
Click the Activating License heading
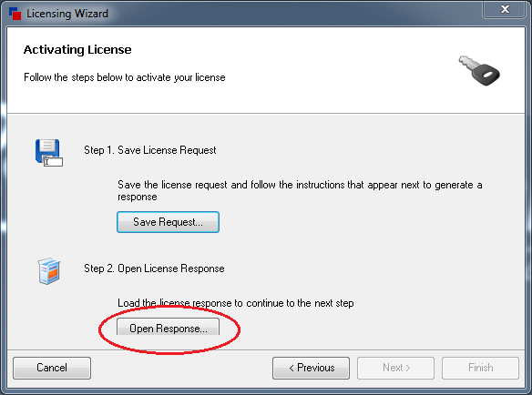click(77, 50)
